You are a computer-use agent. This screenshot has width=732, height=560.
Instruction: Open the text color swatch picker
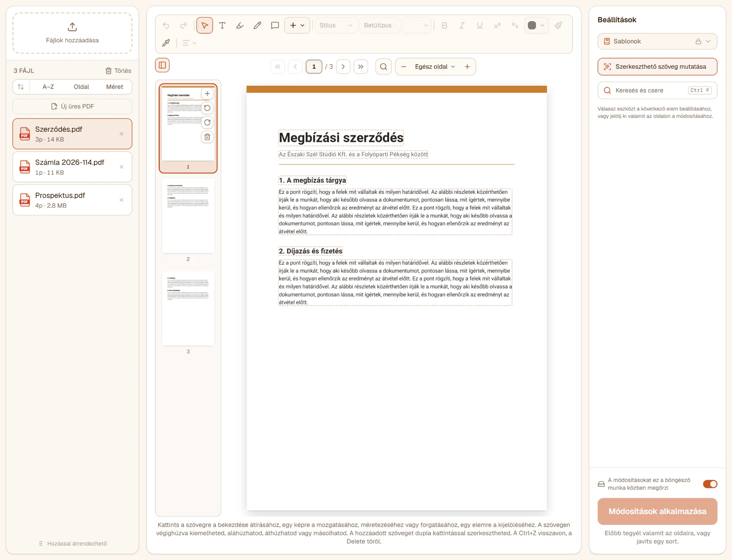pos(536,25)
